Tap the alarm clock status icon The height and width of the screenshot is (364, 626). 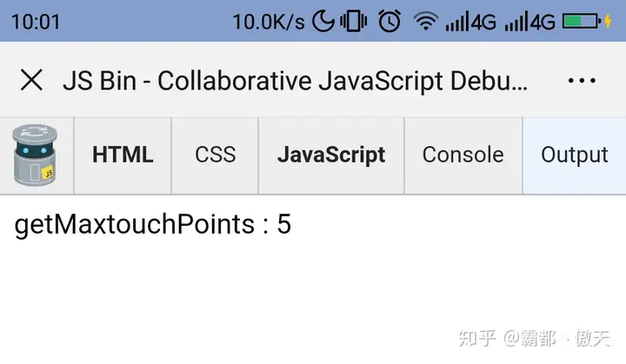click(390, 22)
